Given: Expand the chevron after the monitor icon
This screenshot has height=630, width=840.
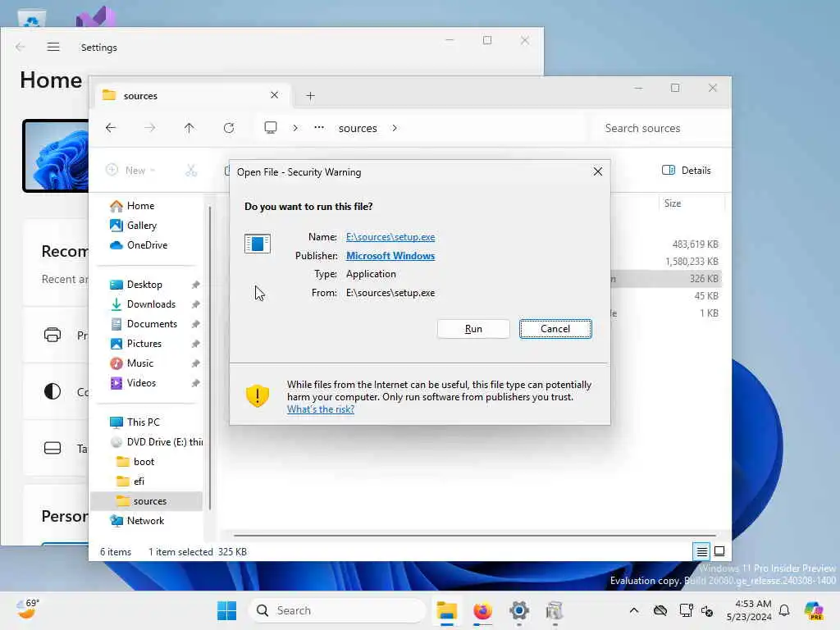Looking at the screenshot, I should click(x=295, y=128).
